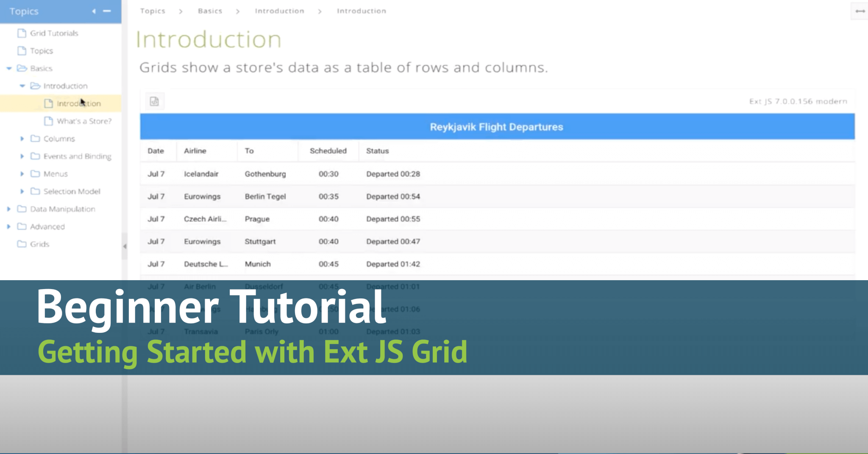868x454 pixels.
Task: Click the Data Manipulation folder icon
Action: pos(22,209)
